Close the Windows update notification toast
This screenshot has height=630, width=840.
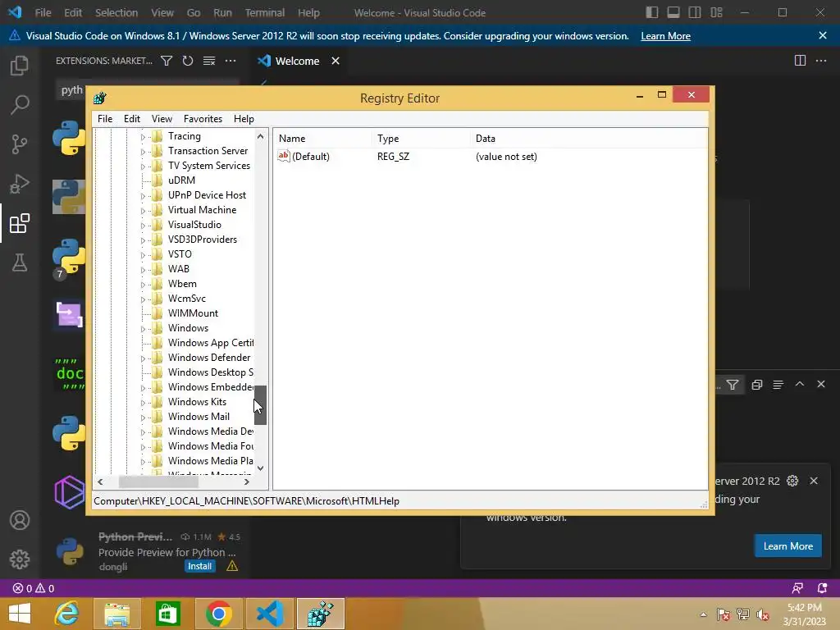(x=813, y=481)
